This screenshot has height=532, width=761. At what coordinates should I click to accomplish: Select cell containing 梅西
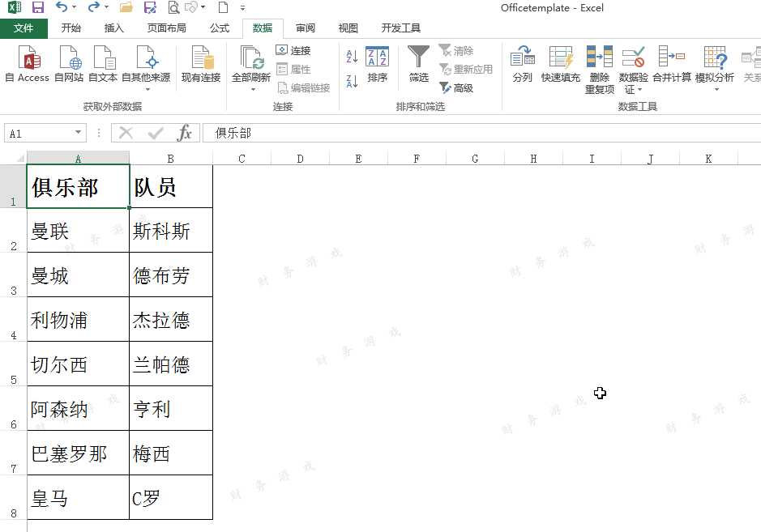(171, 453)
